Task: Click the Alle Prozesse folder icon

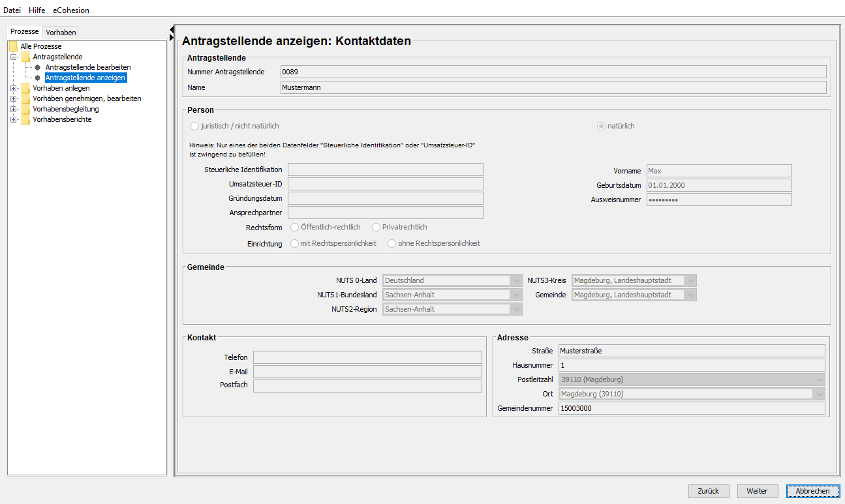Action: (x=13, y=46)
